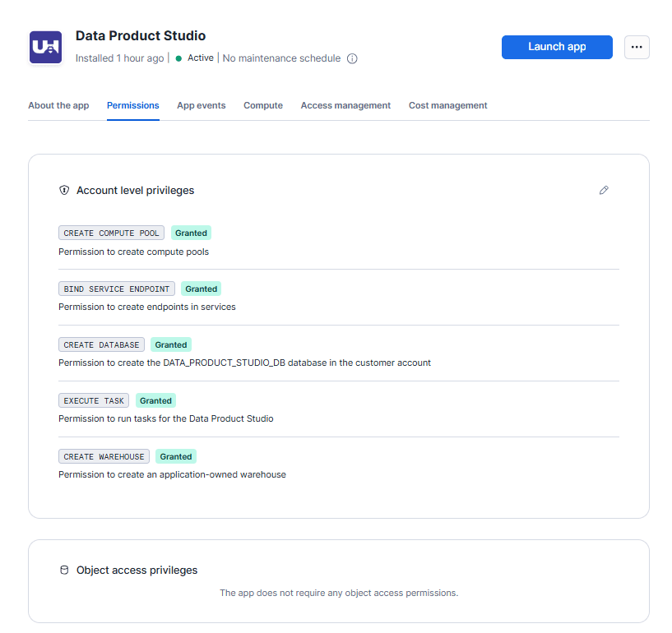Viewport: 672px width, 633px height.
Task: Click Permission to run tasks description
Action: 166,418
